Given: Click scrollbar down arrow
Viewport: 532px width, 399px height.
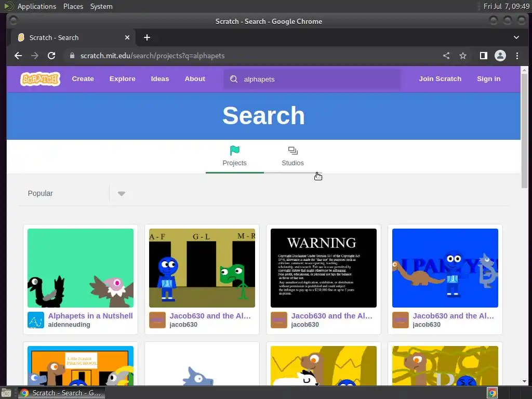Looking at the screenshot, I should point(525,381).
